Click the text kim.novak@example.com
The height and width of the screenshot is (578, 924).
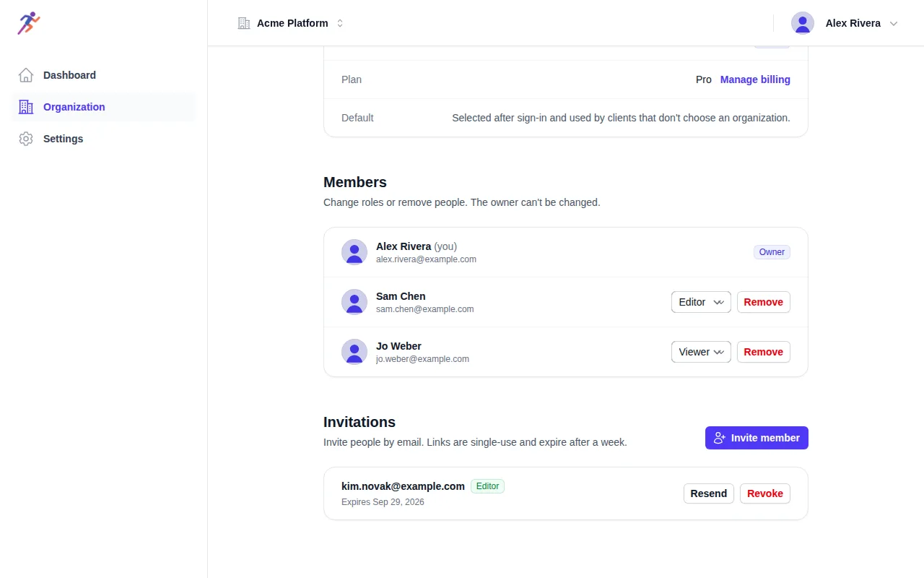point(403,486)
